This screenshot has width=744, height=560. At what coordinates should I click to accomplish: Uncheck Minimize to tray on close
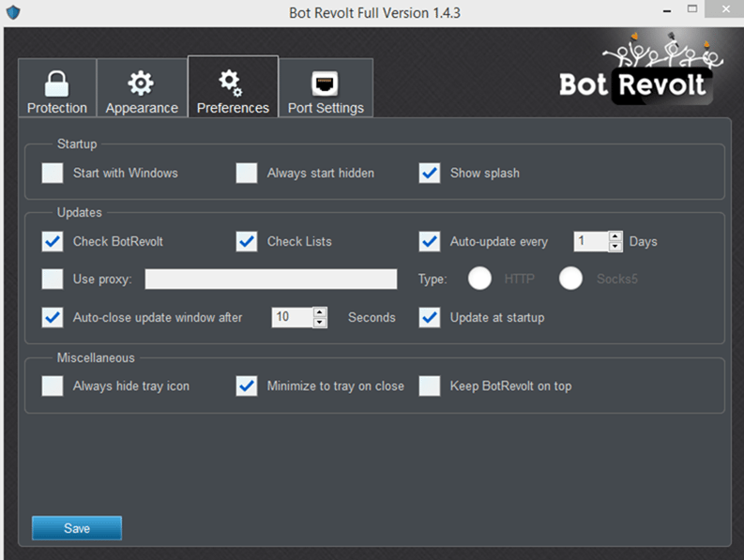[247, 386]
